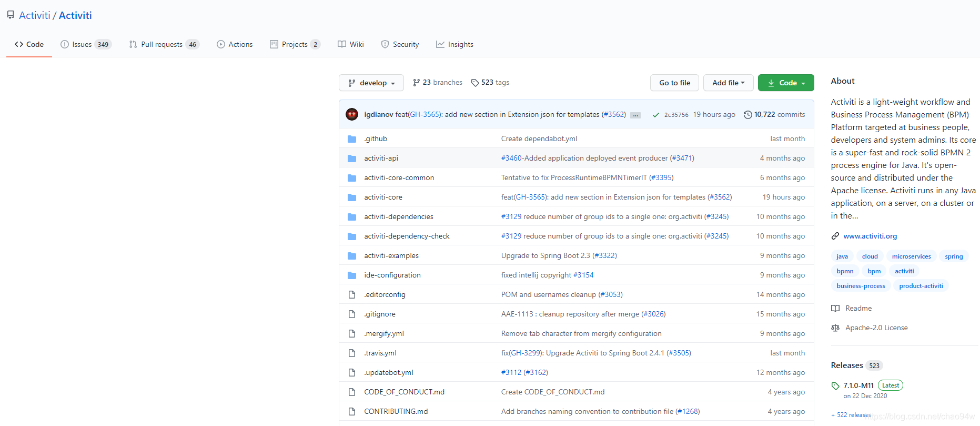This screenshot has width=980, height=426.
Task: Open the Projects tab
Action: pos(295,44)
